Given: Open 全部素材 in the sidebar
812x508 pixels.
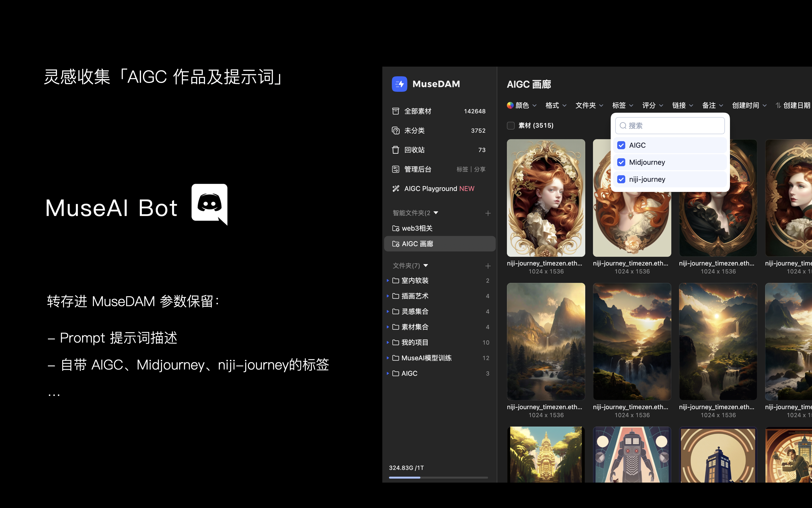Looking at the screenshot, I should 439,111.
